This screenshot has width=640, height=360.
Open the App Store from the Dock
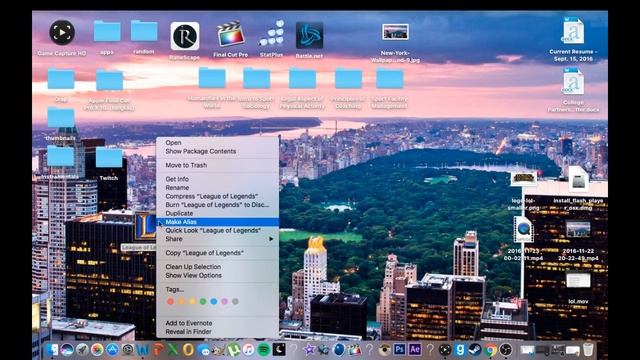tap(112, 349)
